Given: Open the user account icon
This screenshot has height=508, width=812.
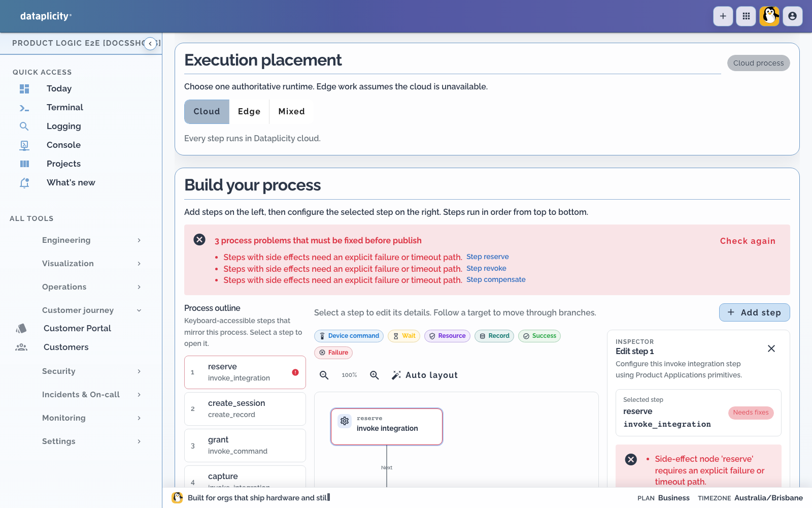Looking at the screenshot, I should (x=793, y=16).
